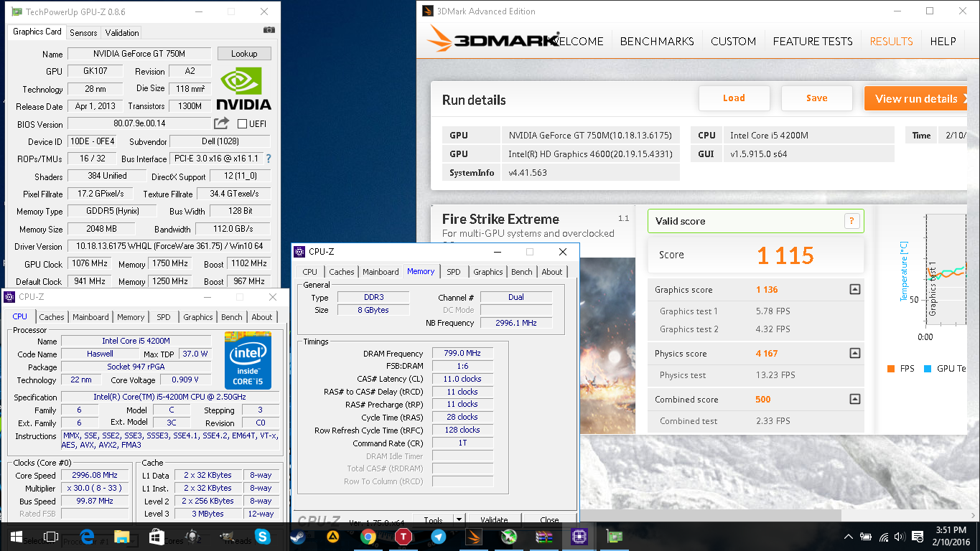The width and height of the screenshot is (980, 551).
Task: Click the CPU-Z Validate button
Action: 494,519
